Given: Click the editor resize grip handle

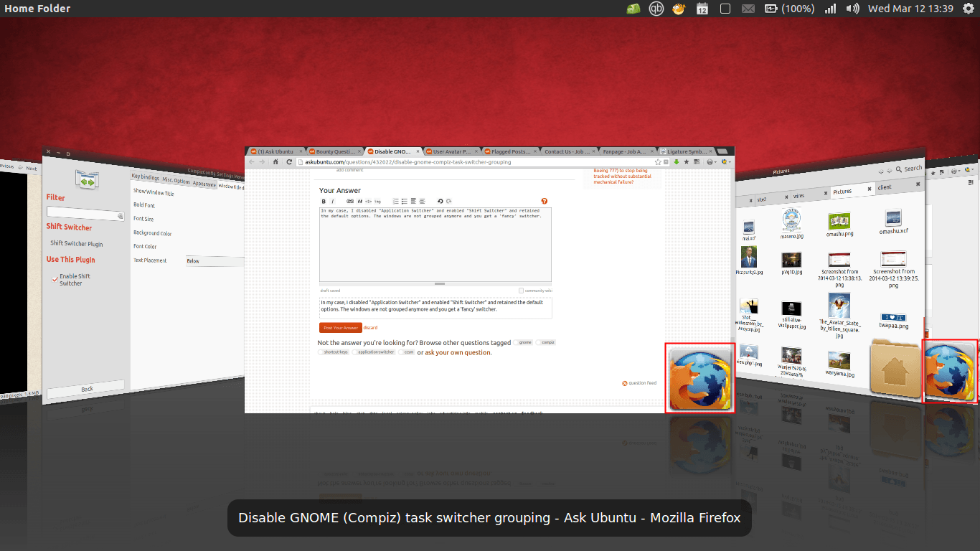Looking at the screenshot, I should tap(440, 283).
